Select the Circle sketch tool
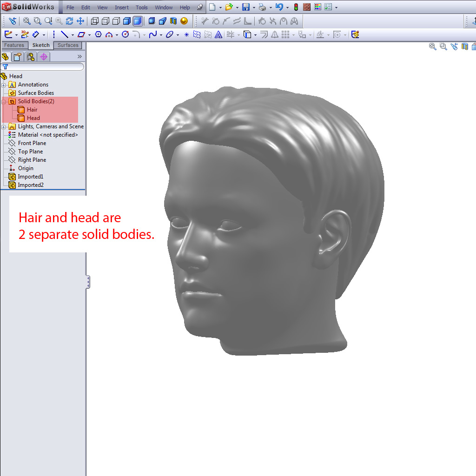 [x=125, y=34]
